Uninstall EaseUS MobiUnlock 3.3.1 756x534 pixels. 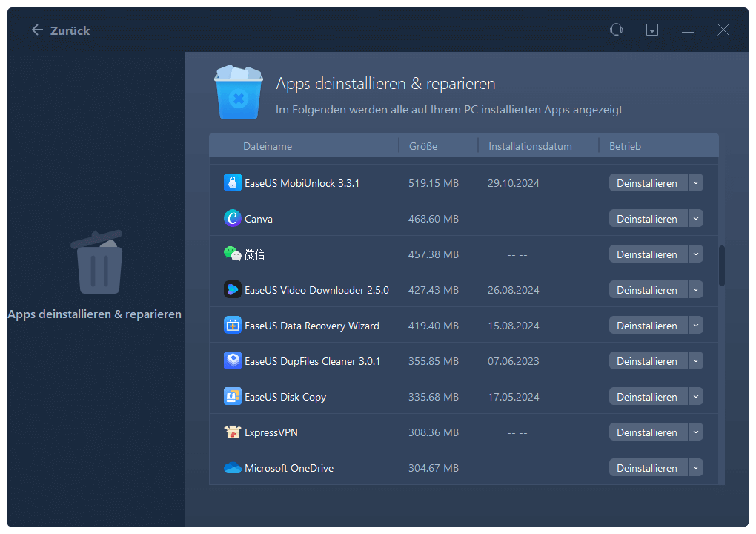click(648, 183)
